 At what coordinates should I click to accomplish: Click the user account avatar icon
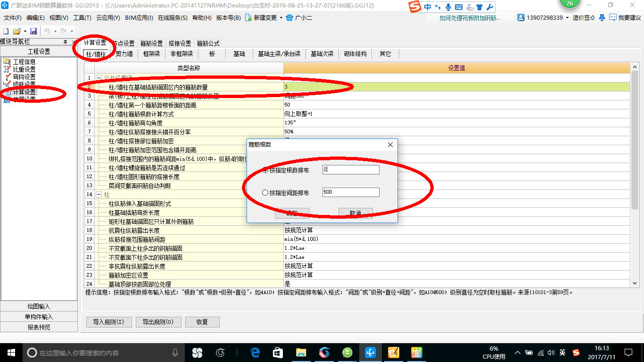(521, 18)
